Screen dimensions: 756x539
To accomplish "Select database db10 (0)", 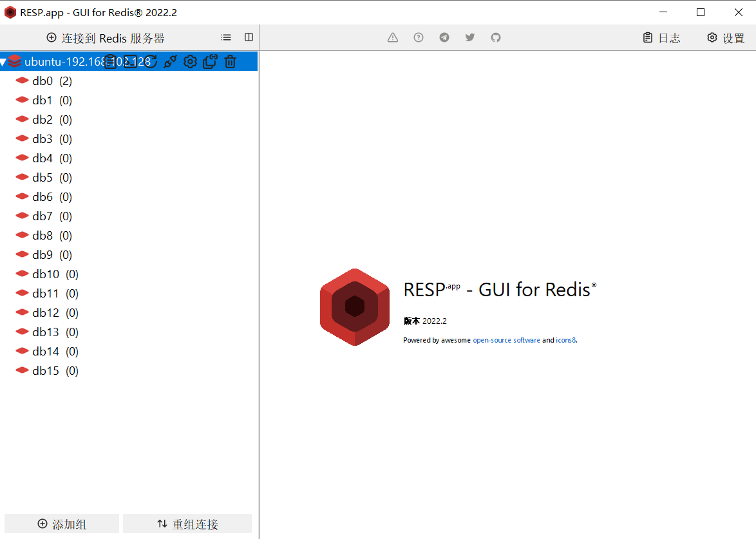I will pos(129,274).
